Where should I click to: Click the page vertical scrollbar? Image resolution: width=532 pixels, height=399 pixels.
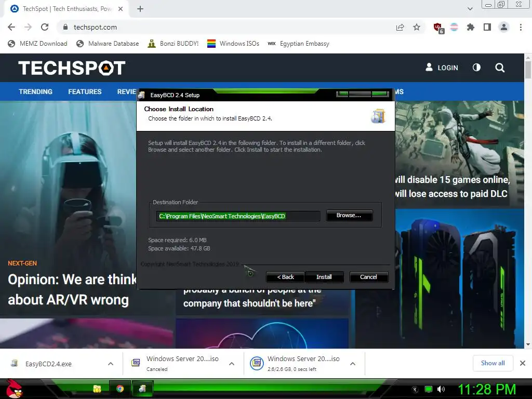[528, 70]
